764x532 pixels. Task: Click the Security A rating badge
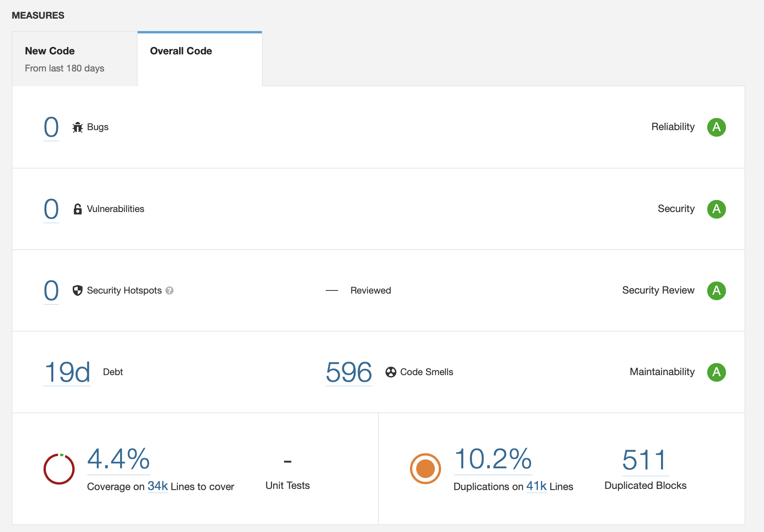716,209
